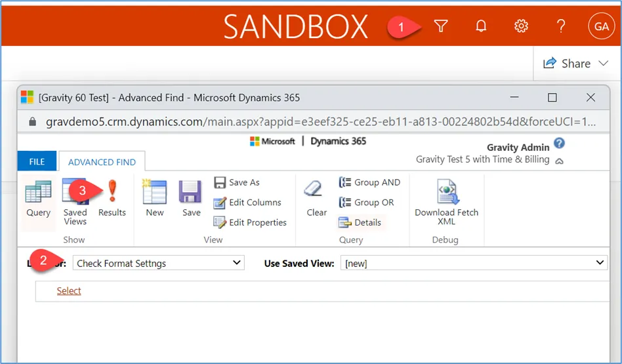Apply Group OR to the query

point(367,203)
